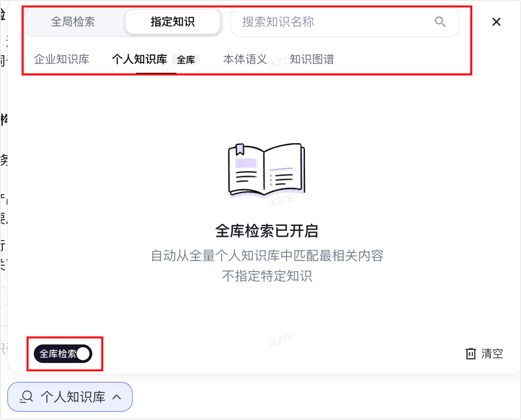
Task: Close the knowledge selection panel
Action: pyautogui.click(x=496, y=22)
